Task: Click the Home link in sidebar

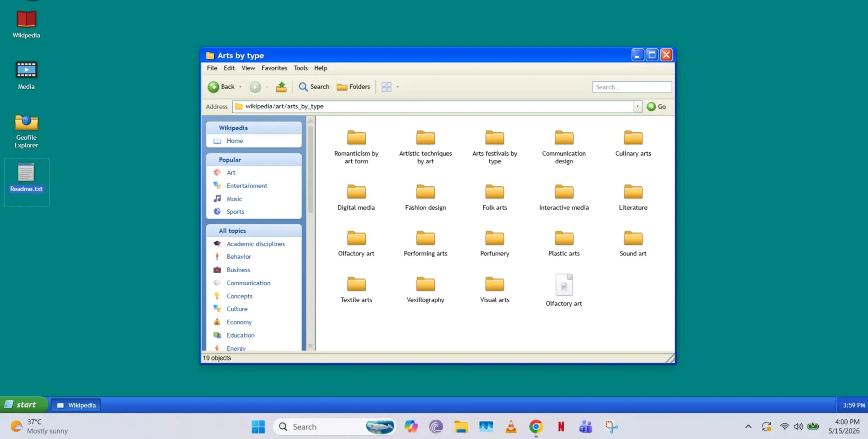Action: [235, 141]
